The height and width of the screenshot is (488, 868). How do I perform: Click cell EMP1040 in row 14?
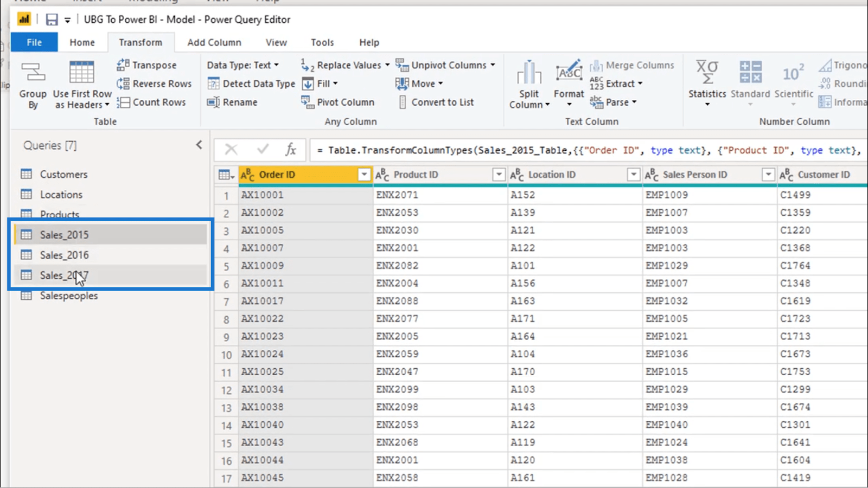click(710, 425)
